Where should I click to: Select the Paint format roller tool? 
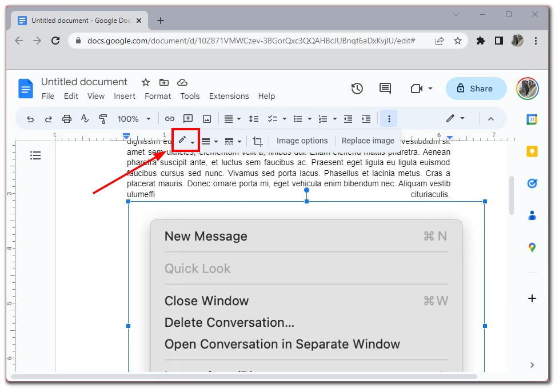coord(103,119)
